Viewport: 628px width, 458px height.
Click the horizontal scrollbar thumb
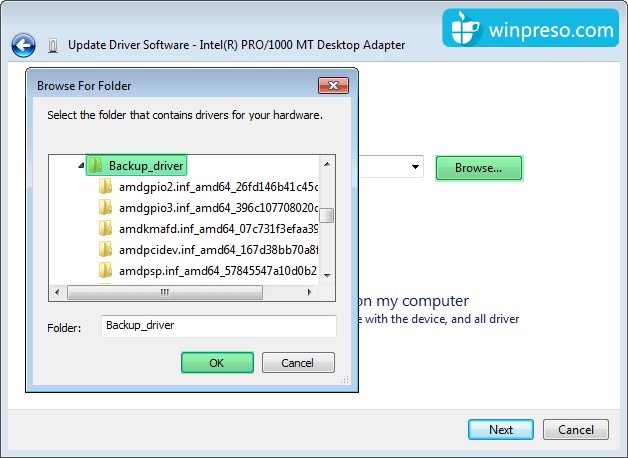165,292
